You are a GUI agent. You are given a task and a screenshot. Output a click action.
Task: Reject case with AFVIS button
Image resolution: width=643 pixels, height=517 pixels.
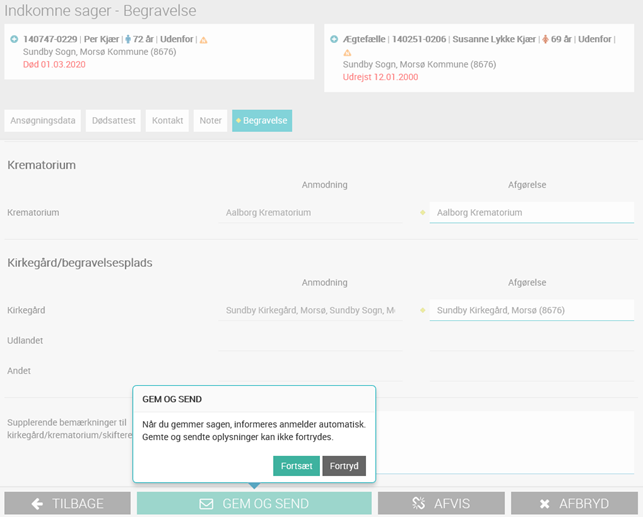click(x=441, y=503)
